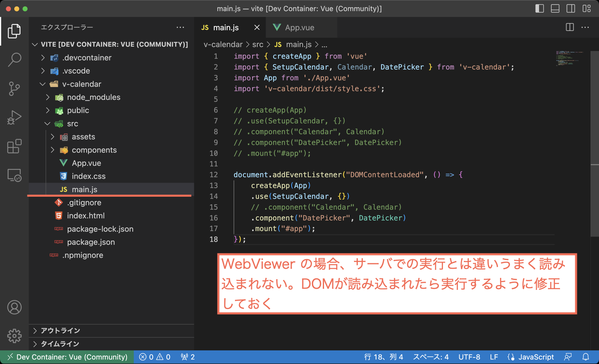
Task: Open the Explorer view in activity bar
Action: tap(14, 31)
